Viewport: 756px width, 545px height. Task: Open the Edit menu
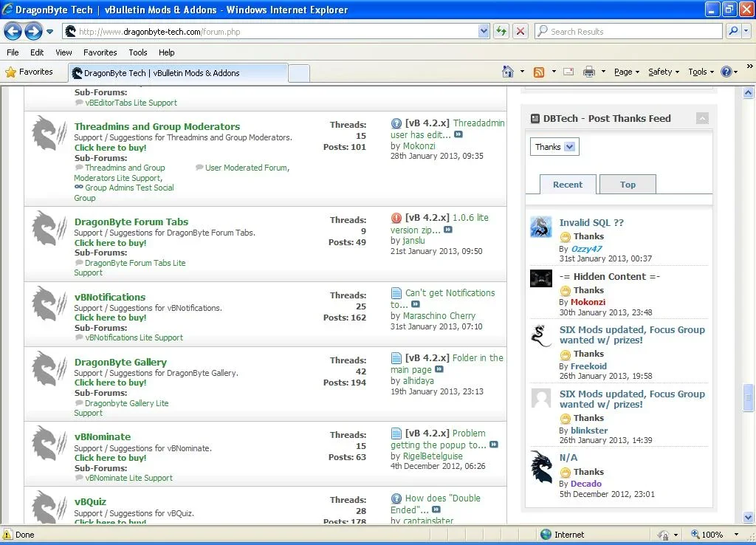click(x=37, y=52)
